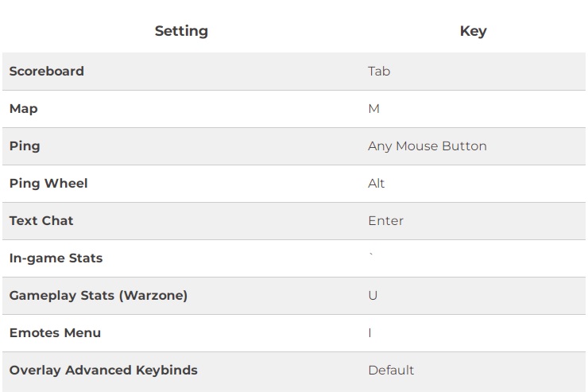Click the U key value
This screenshot has width=588, height=392.
click(373, 296)
